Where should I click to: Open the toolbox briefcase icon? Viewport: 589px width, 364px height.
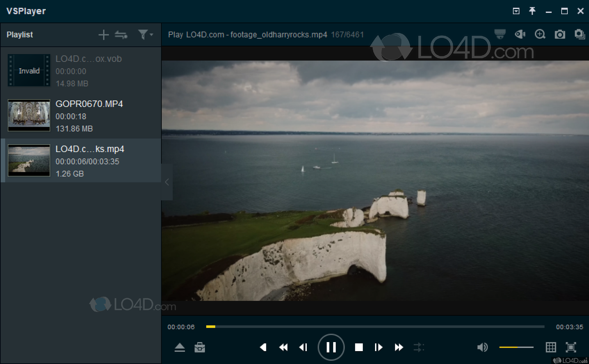click(x=200, y=347)
